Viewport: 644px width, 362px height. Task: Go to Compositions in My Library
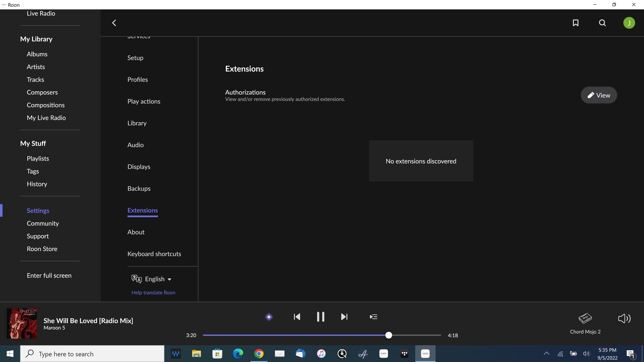46,105
